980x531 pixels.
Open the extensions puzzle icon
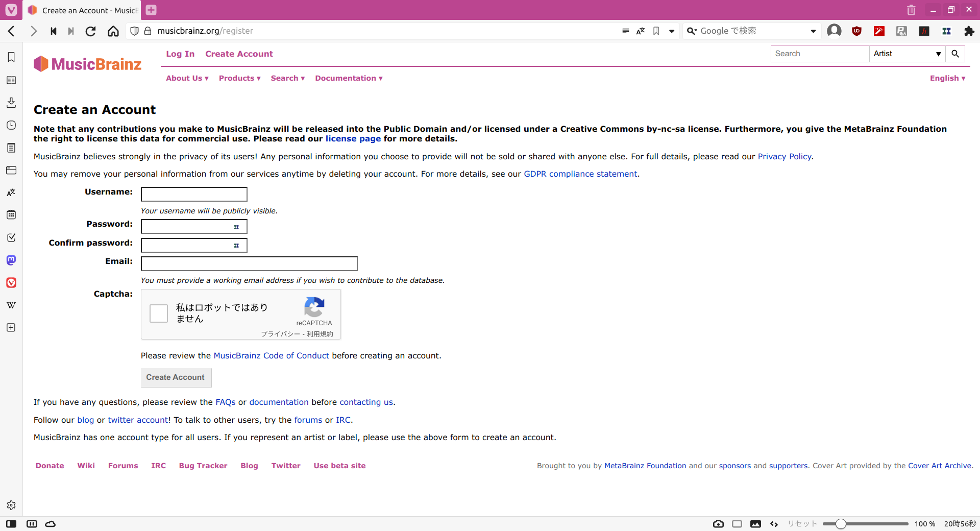pos(969,31)
